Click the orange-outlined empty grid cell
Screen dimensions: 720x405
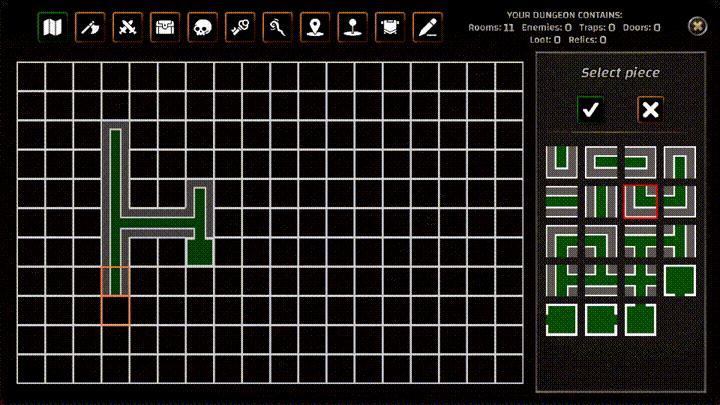[115, 311]
